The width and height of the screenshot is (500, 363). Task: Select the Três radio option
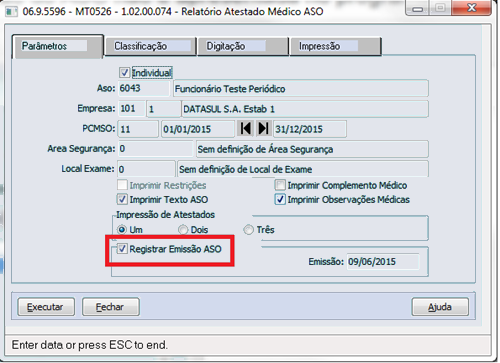248,230
